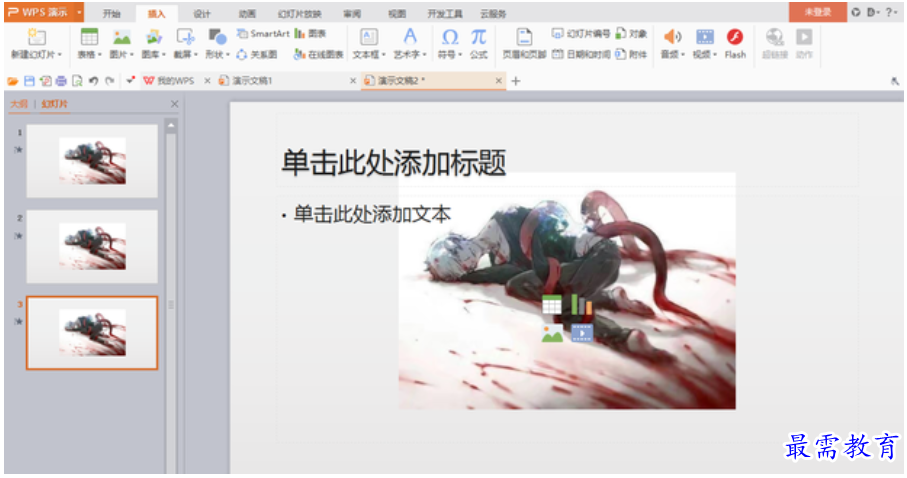Viewport: 907px width, 478px height.
Task: Insert SmartArt graphic
Action: [263, 34]
